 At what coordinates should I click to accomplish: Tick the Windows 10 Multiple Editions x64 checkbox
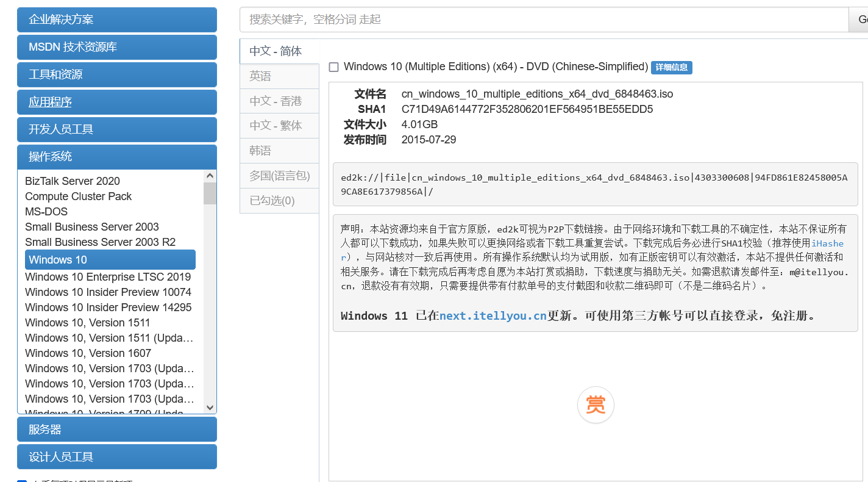point(333,67)
